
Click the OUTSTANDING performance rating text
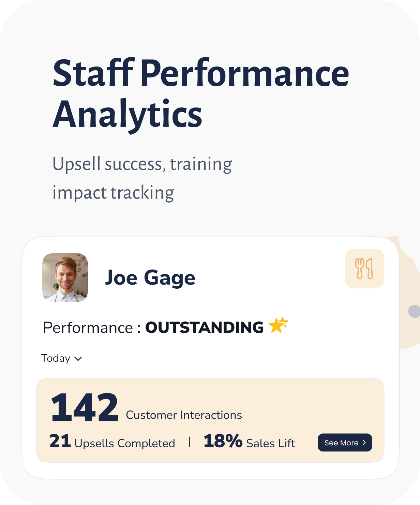(x=204, y=328)
